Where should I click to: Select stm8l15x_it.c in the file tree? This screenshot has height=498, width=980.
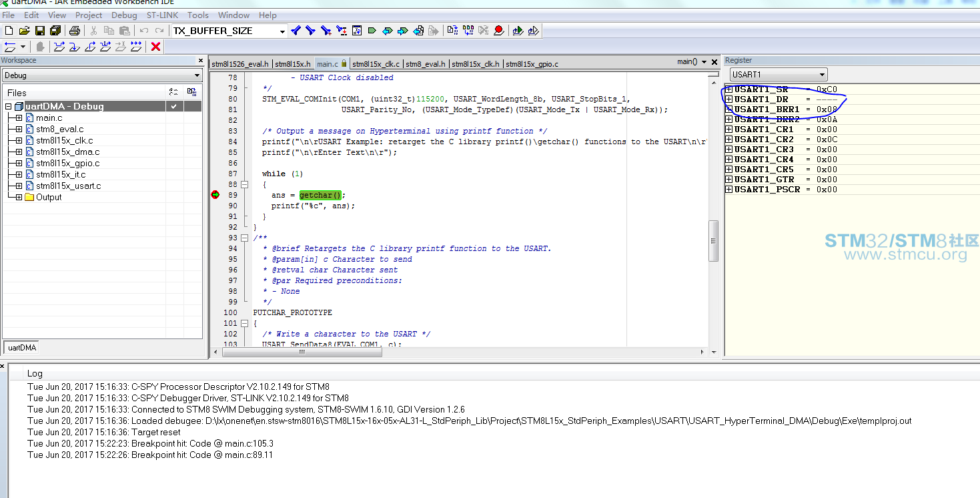[61, 175]
